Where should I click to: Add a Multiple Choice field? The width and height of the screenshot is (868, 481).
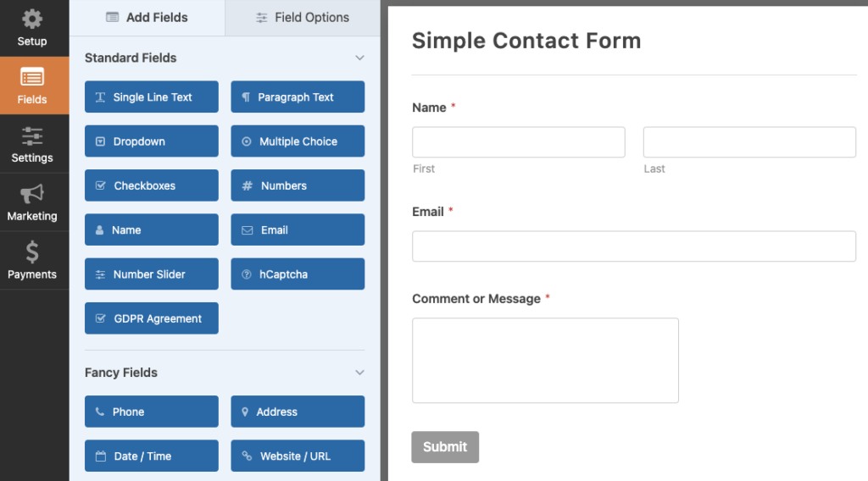pyautogui.click(x=298, y=141)
